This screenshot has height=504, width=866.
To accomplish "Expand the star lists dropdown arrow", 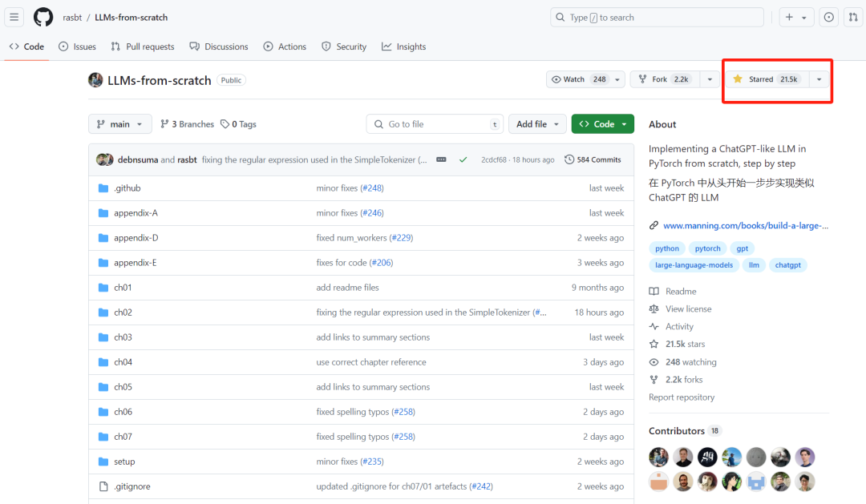I will (819, 79).
